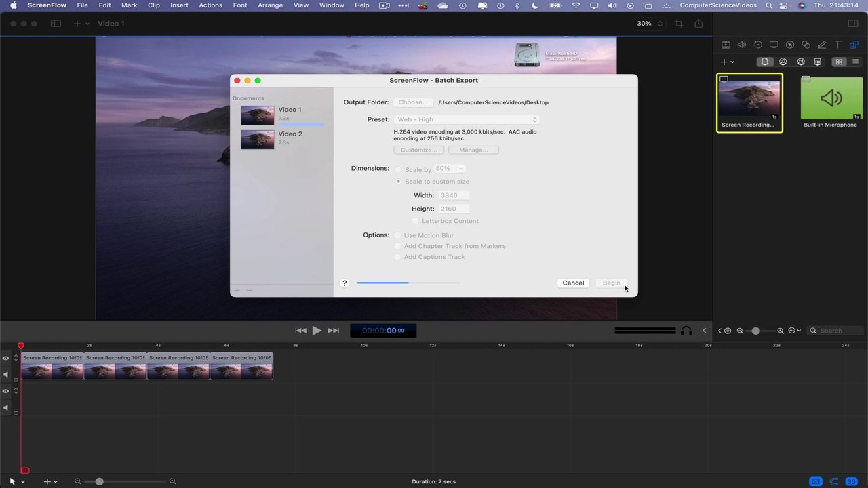
Task: Open the Font menu
Action: pos(240,5)
